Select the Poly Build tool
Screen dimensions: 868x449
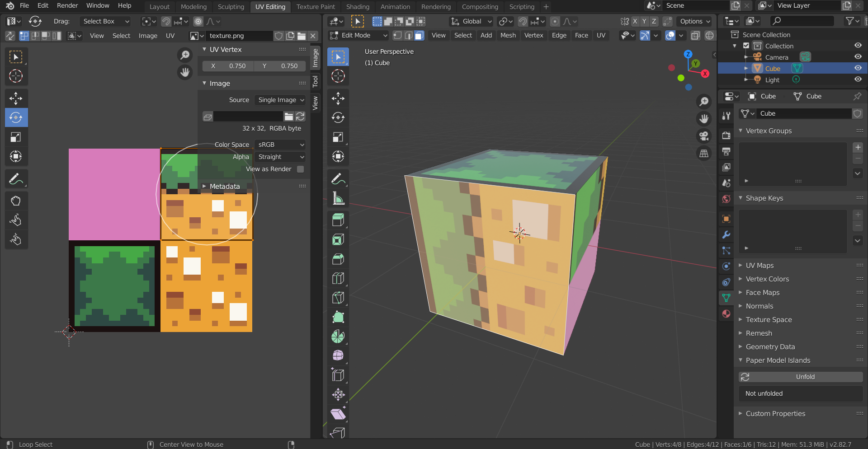(x=338, y=318)
